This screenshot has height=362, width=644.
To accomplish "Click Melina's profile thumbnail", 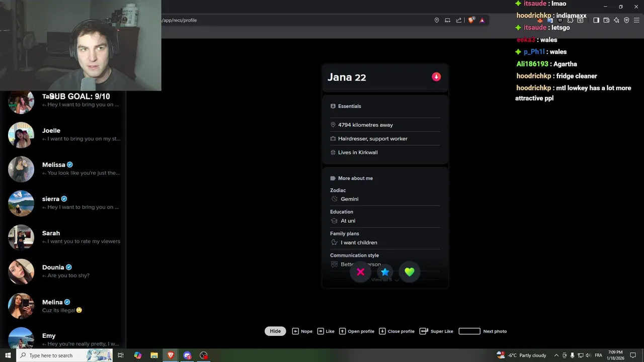I will coord(21,306).
